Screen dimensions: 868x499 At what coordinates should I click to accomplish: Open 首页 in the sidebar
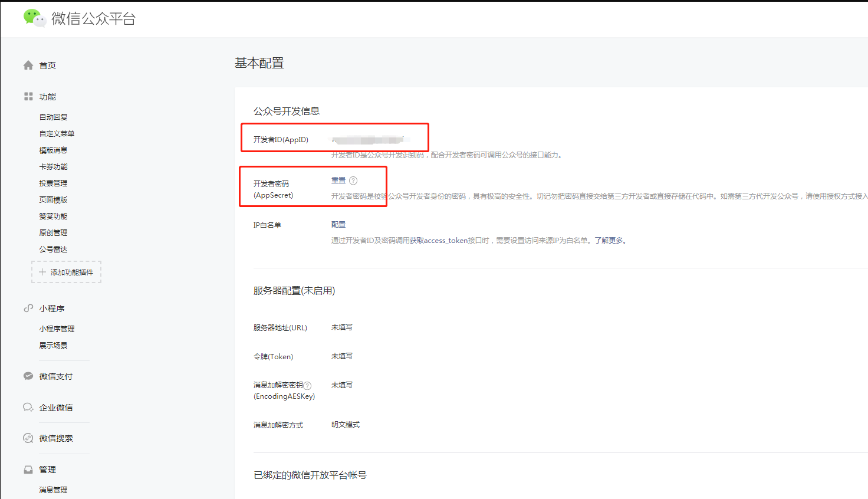point(48,65)
